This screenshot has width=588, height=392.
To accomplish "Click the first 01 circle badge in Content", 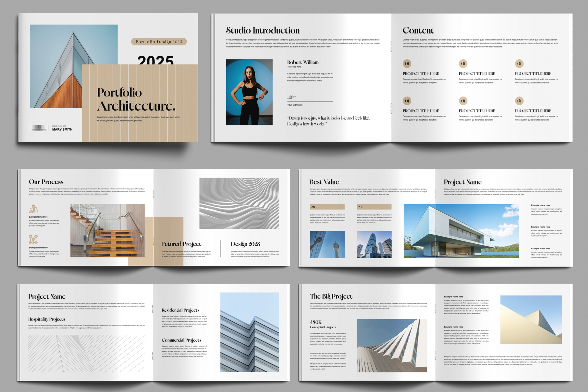I will click(407, 64).
